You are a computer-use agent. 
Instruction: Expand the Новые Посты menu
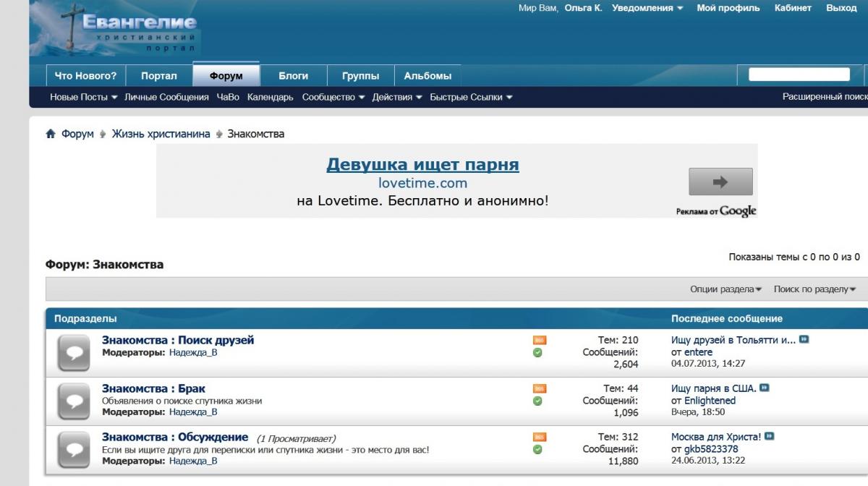click(83, 97)
